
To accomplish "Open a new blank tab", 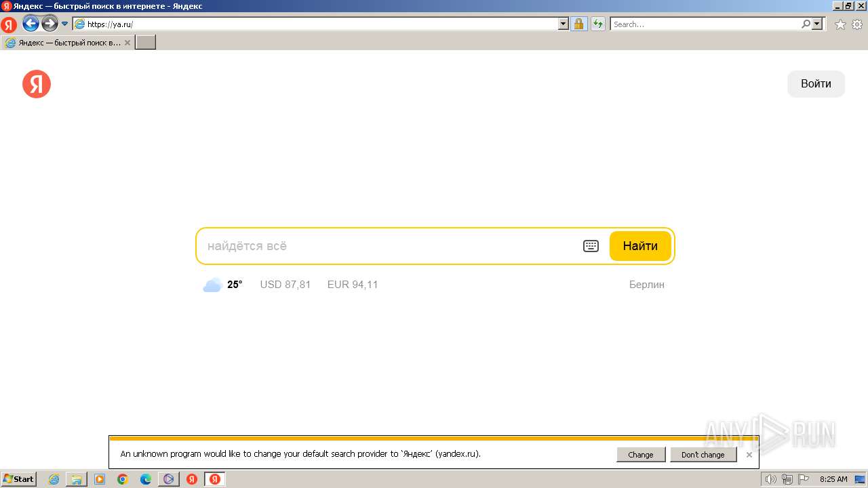I will (x=146, y=42).
